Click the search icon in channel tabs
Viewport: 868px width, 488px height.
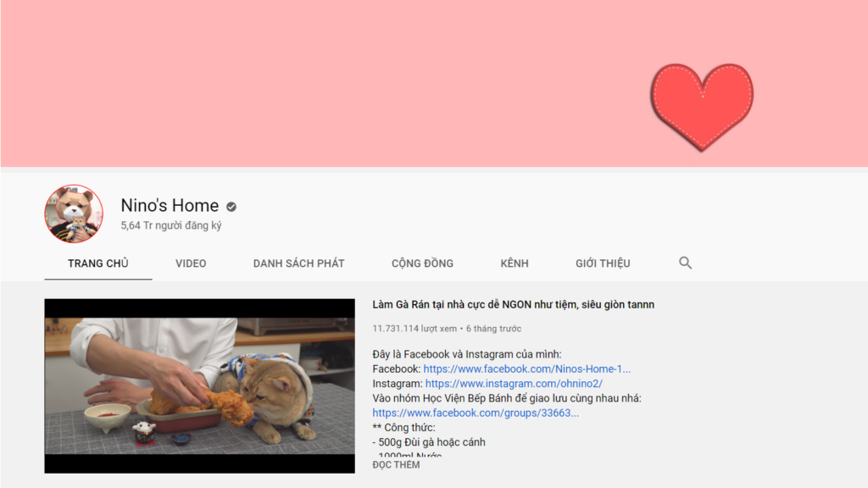685,263
